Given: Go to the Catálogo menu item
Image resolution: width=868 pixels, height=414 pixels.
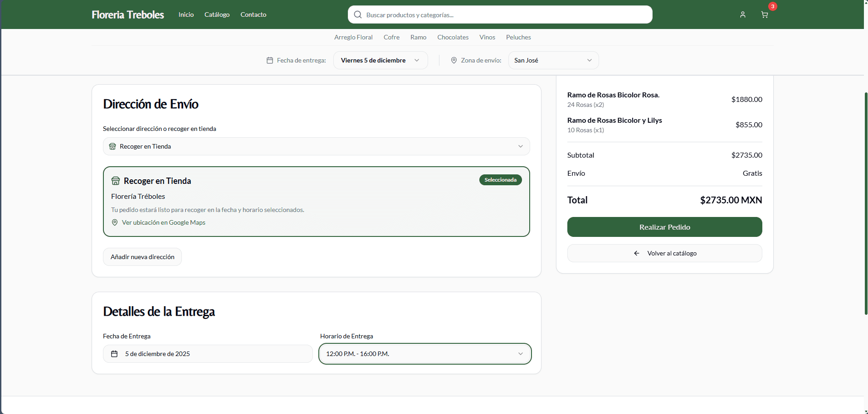Looking at the screenshot, I should tap(217, 14).
